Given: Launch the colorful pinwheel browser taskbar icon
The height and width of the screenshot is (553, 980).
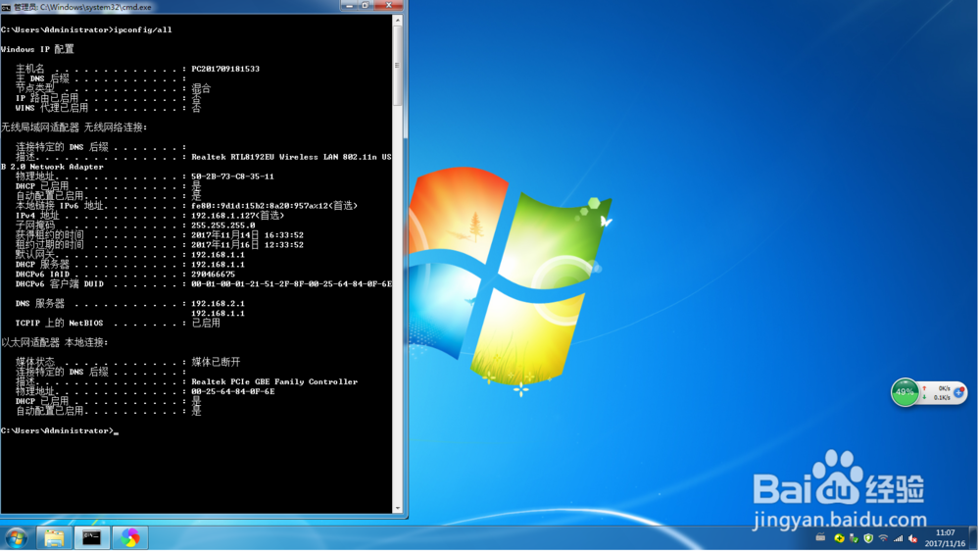Looking at the screenshot, I should pyautogui.click(x=130, y=538).
